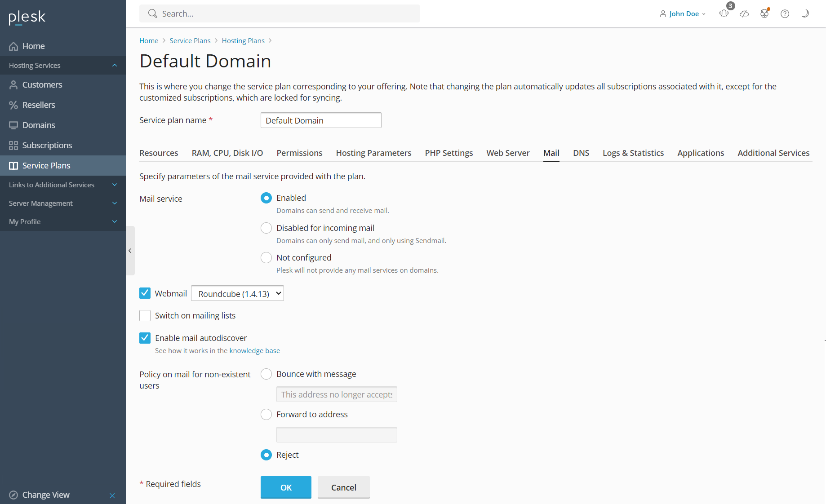Open Subscriptions from the sidebar
This screenshot has height=504, width=826.
coord(47,145)
